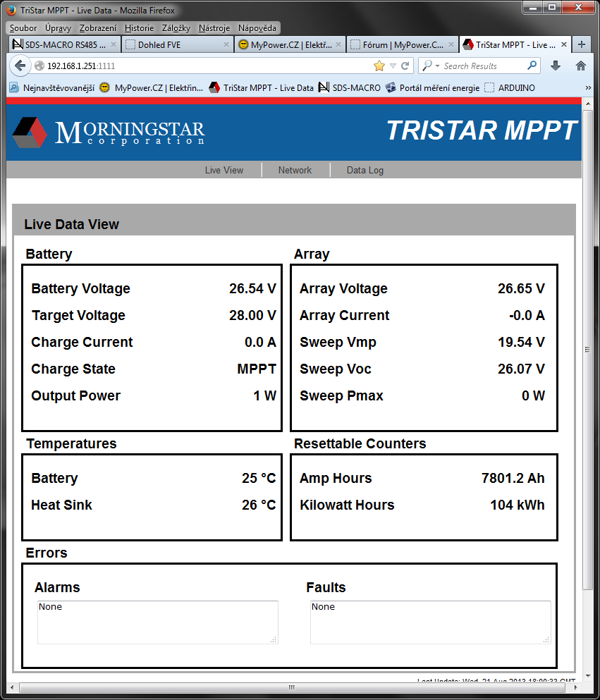Open the search engine selector dropdown
Screen dimensions: 600x700
(x=430, y=66)
